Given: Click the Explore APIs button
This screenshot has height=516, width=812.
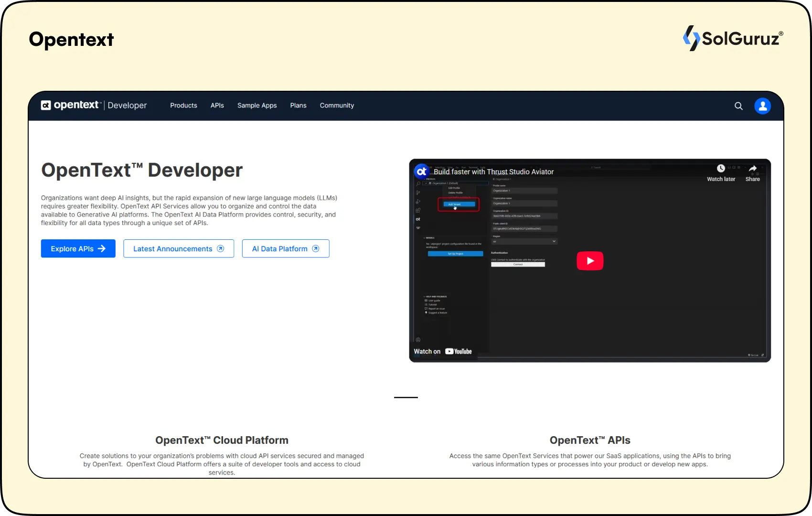Looking at the screenshot, I should click(x=78, y=248).
